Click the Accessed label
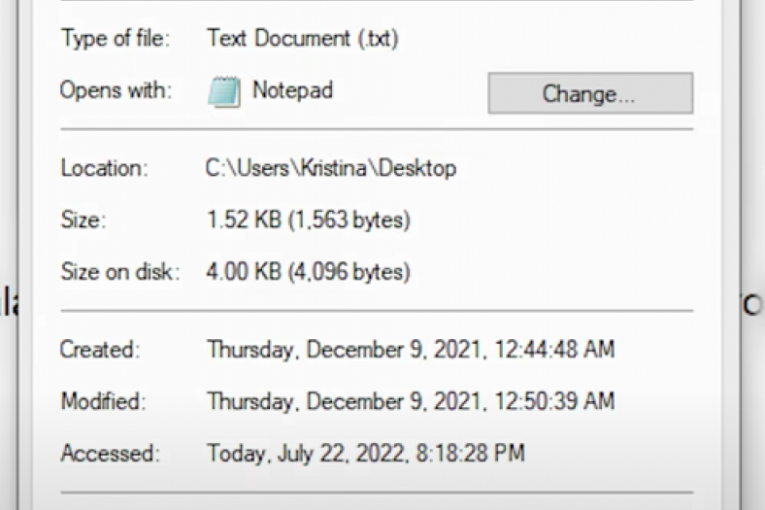 point(109,454)
